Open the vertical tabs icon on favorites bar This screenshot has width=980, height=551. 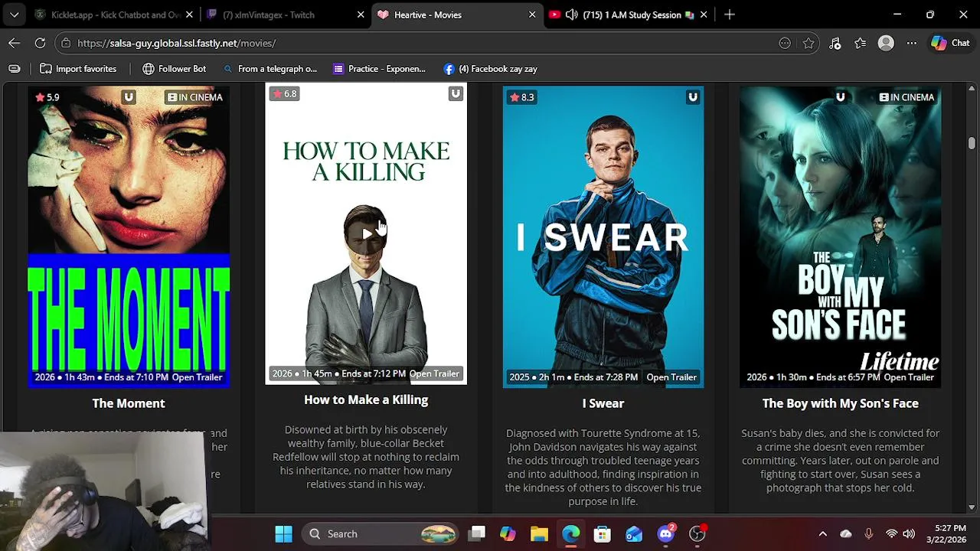14,69
